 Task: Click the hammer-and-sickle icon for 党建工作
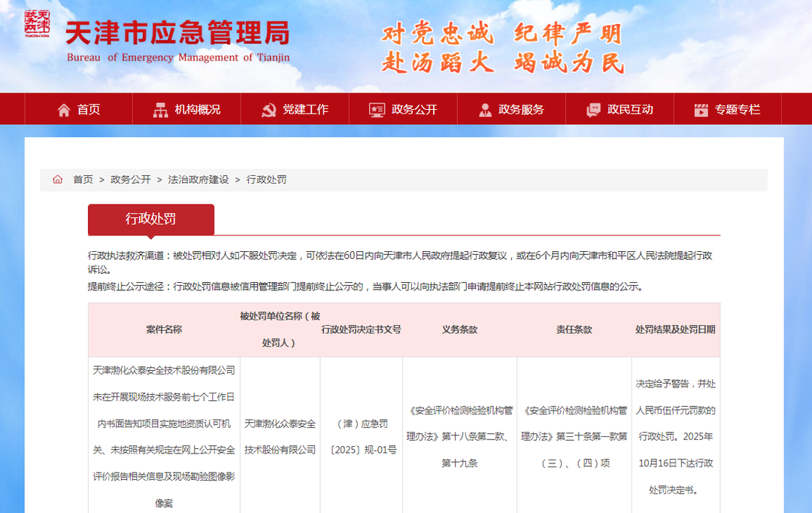[x=268, y=110]
